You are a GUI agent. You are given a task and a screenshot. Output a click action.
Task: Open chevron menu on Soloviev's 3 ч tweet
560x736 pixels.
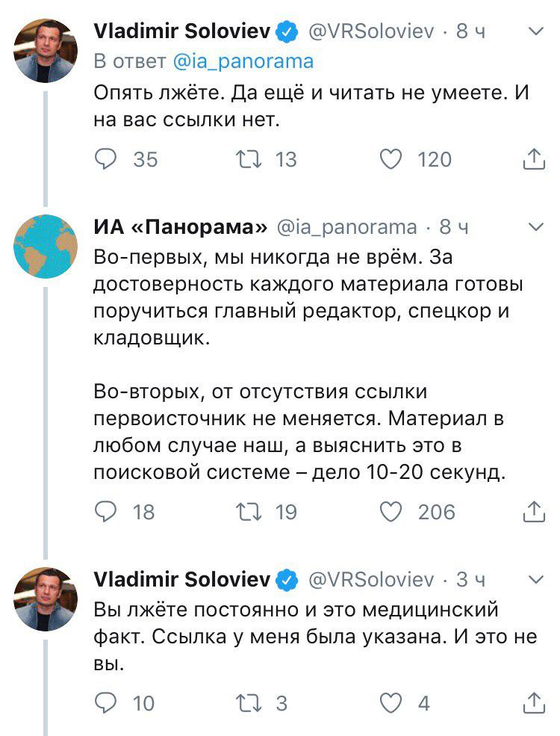point(536,579)
